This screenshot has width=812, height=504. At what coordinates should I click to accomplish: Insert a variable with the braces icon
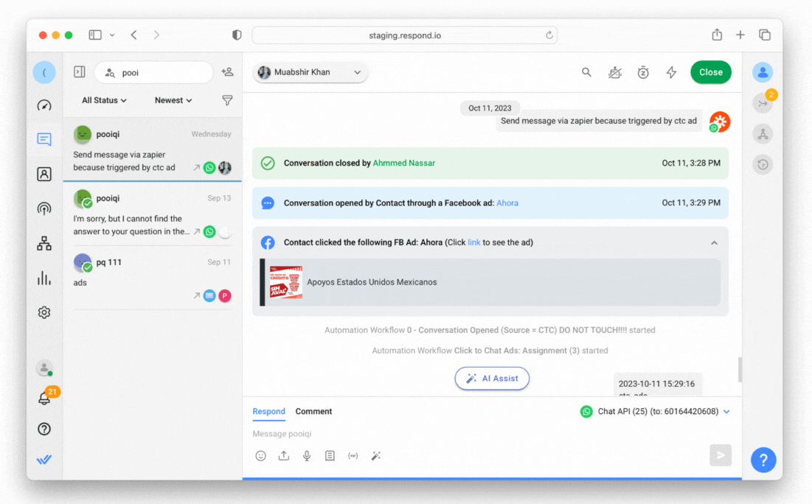click(x=353, y=456)
